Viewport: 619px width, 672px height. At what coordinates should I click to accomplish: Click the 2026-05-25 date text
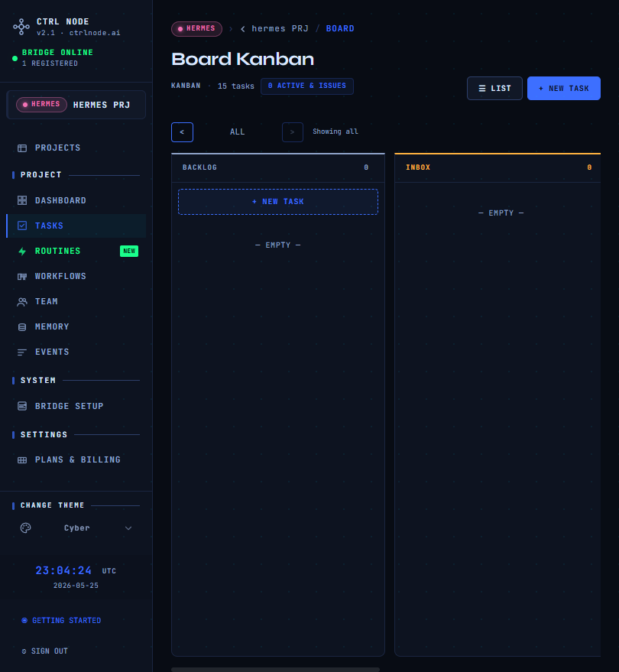tap(76, 586)
